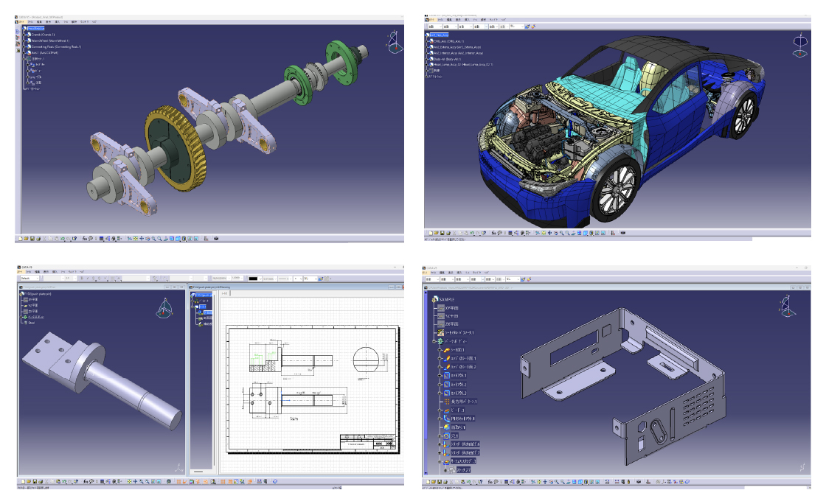Click horizontal scrollbar under drawing tree pane
Viewport: 826px width, 504px height.
click(x=199, y=472)
